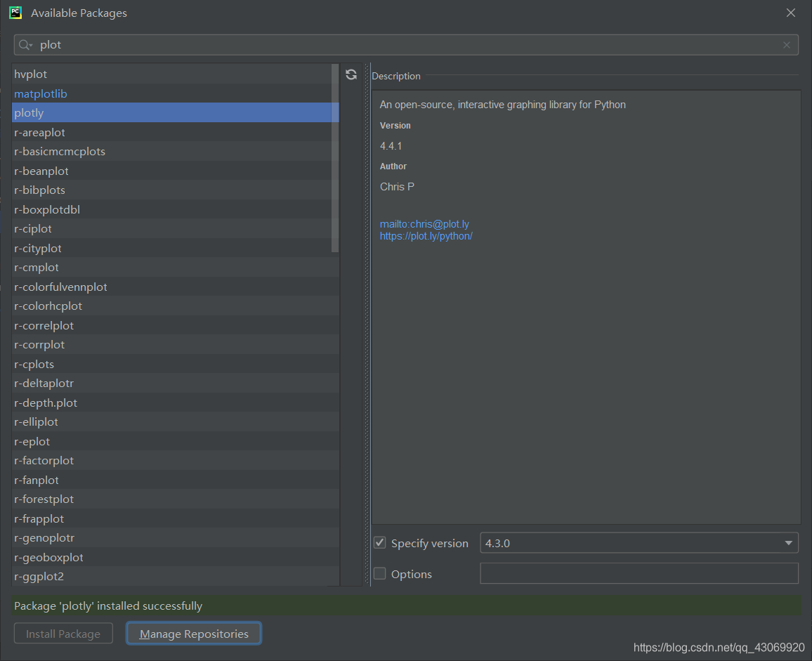Select r-factorplot package
This screenshot has height=661, width=812.
(175, 461)
